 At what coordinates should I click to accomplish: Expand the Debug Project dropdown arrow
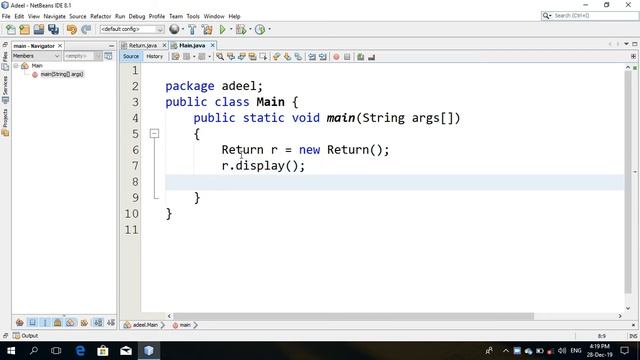tap(250, 29)
